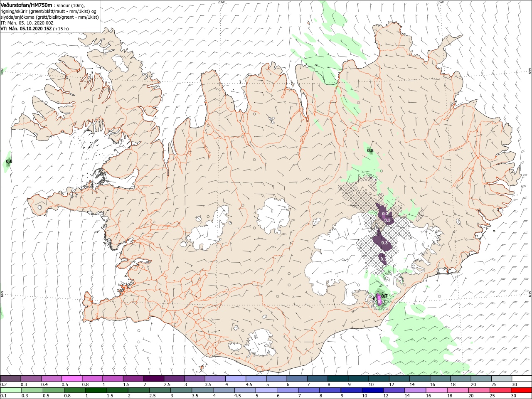Pick upper legend swatch between 1.5 and 2
Image resolution: width=532 pixels, height=399 pixels.
(133, 379)
